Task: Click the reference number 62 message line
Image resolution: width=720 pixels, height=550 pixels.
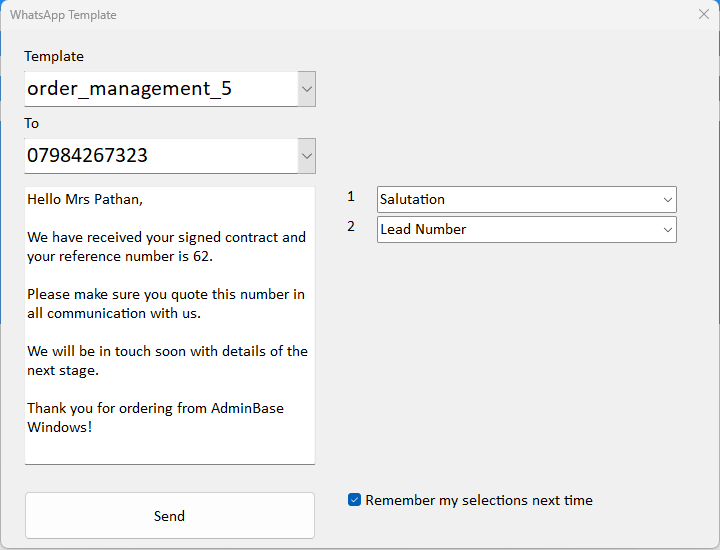Action: [x=120, y=256]
